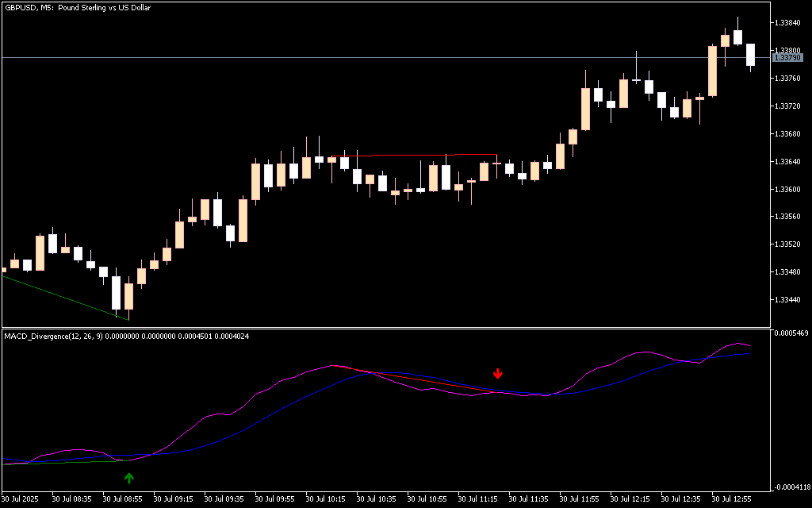Image resolution: width=812 pixels, height=508 pixels.
Task: Select the 30 Jul 10:15 time label
Action: pyautogui.click(x=325, y=499)
